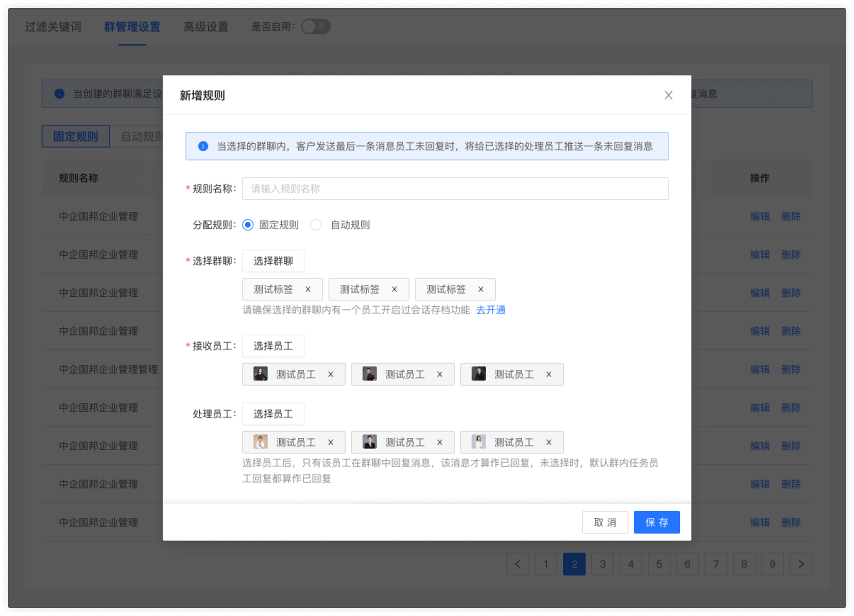Remove the first 测试标签 tag
This screenshot has height=616, width=854.
[309, 289]
